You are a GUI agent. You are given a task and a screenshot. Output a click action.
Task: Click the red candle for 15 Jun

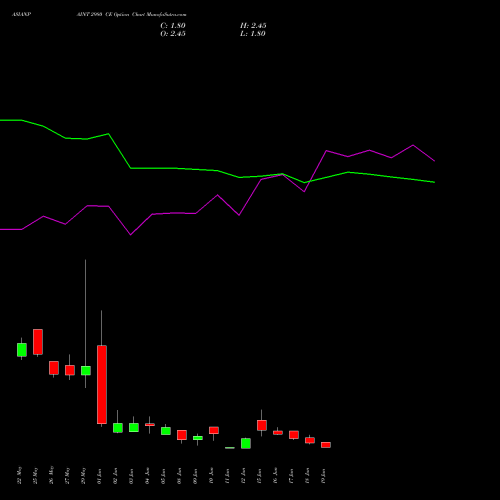(262, 425)
